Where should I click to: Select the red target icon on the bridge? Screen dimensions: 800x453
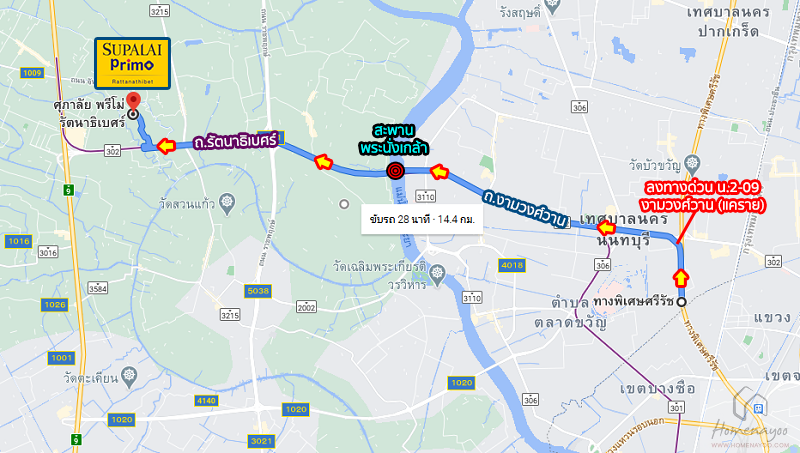pyautogui.click(x=395, y=170)
